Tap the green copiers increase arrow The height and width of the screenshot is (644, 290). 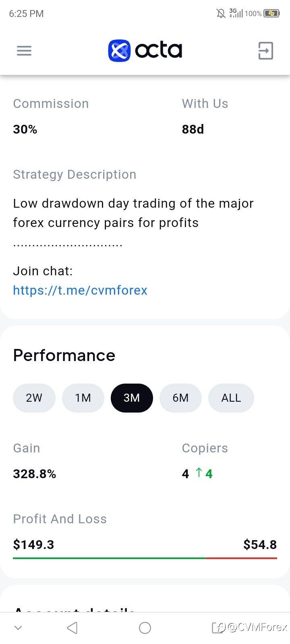coord(199,473)
